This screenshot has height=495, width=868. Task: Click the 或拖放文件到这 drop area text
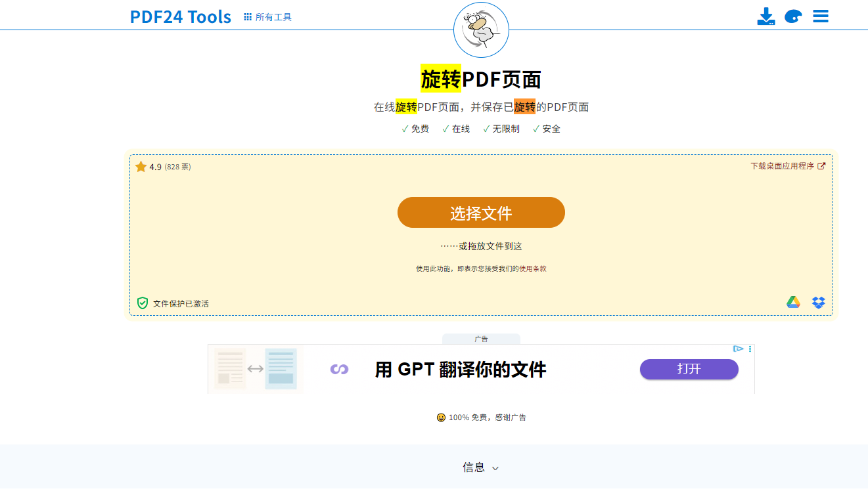(481, 246)
